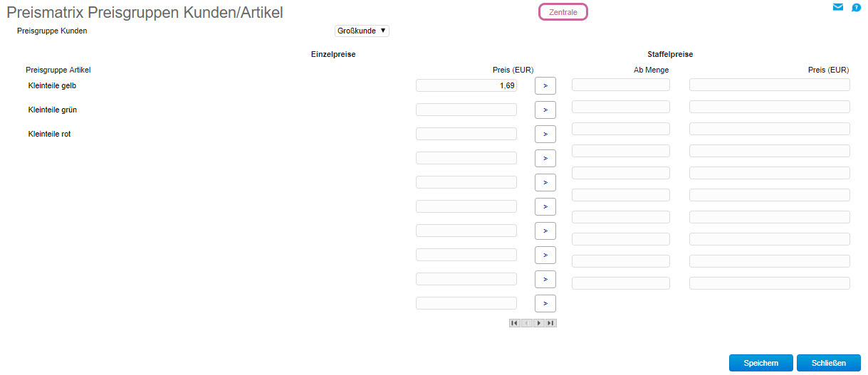The width and height of the screenshot is (868, 375).
Task: Save with the Speichern button
Action: click(x=760, y=363)
